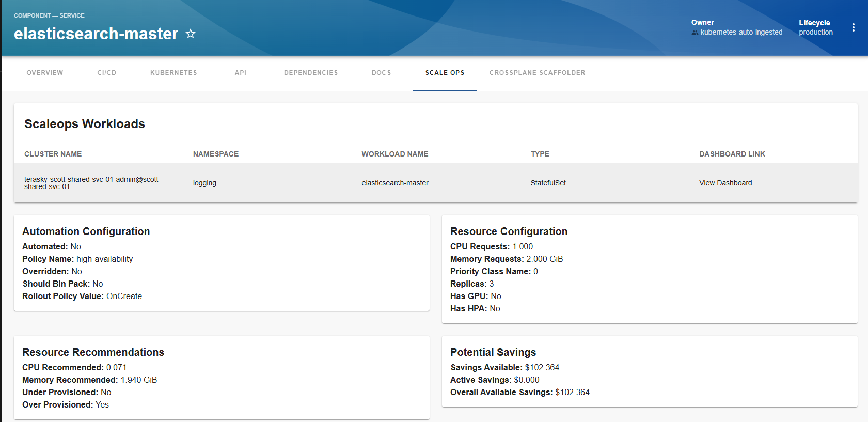This screenshot has width=868, height=422.
Task: Click the Resource Recommendations heading
Action: [93, 352]
